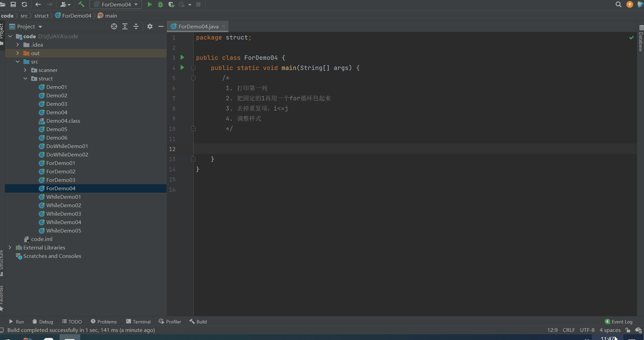Collapse the struct package
Image resolution: width=644 pixels, height=340 pixels.
coord(25,78)
